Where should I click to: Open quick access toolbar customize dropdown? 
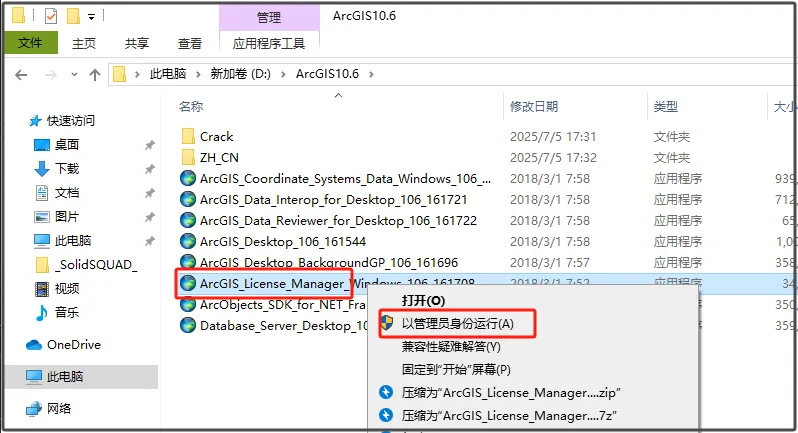point(92,17)
